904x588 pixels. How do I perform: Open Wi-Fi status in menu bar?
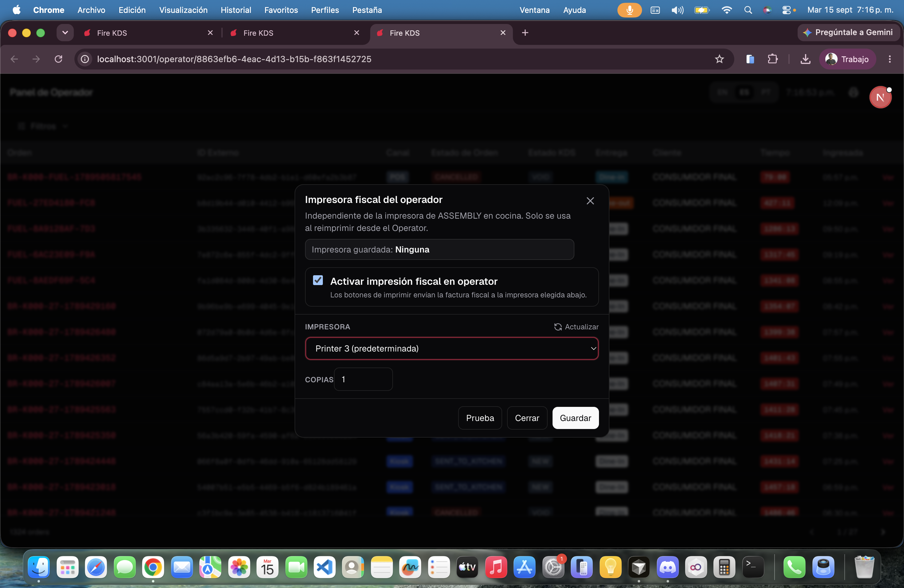click(726, 10)
